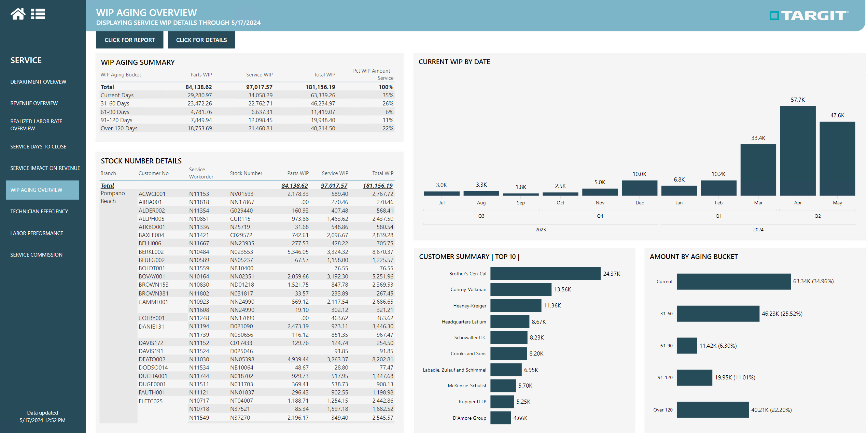Open the navigation list icon
Viewport: 868px width, 433px height.
point(39,14)
